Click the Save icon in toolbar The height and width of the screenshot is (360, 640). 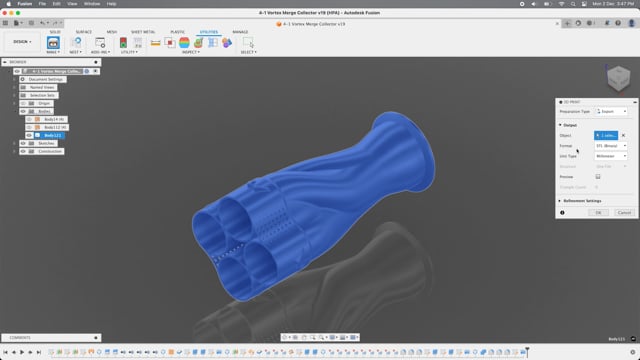pos(31,23)
